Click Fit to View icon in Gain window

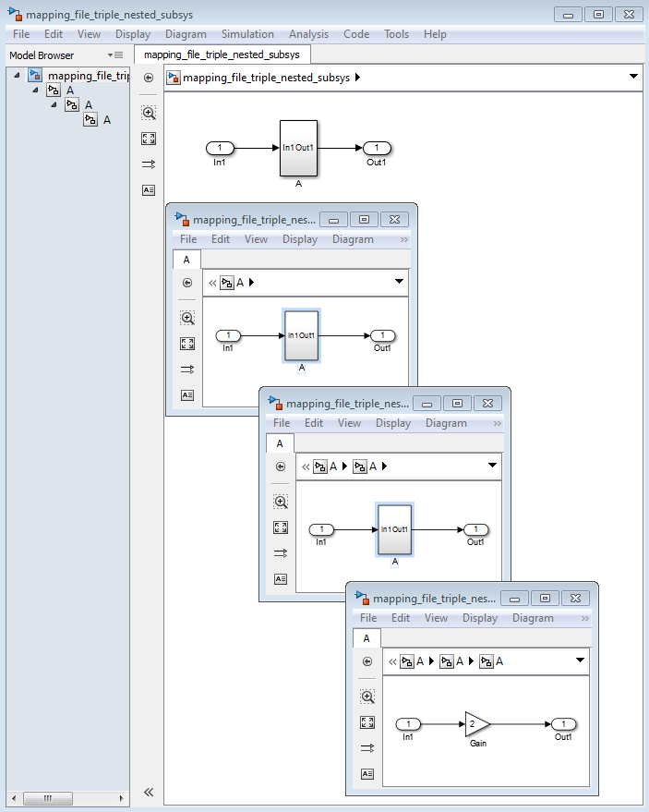367,721
